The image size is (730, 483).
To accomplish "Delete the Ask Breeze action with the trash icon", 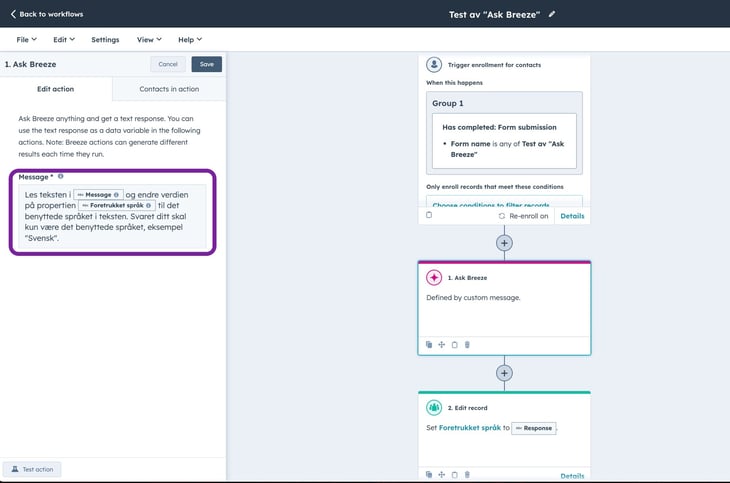I will pyautogui.click(x=467, y=345).
